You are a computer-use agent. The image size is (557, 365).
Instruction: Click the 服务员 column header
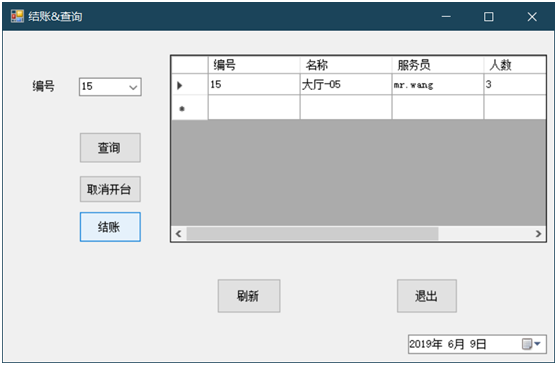click(438, 65)
